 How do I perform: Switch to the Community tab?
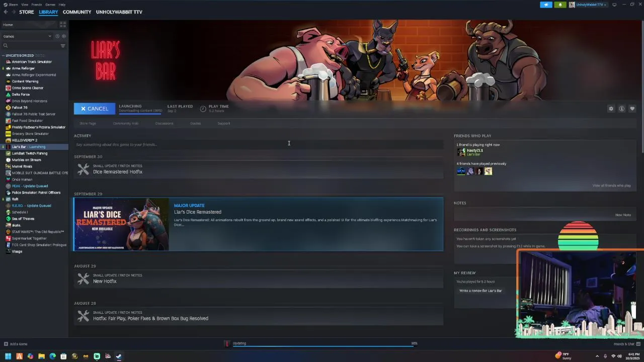[x=77, y=12]
